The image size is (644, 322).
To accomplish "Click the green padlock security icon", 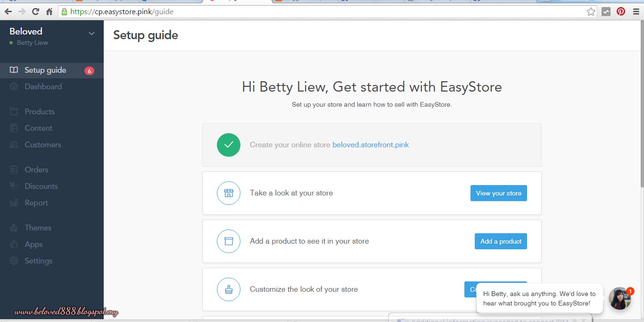I will (x=64, y=12).
